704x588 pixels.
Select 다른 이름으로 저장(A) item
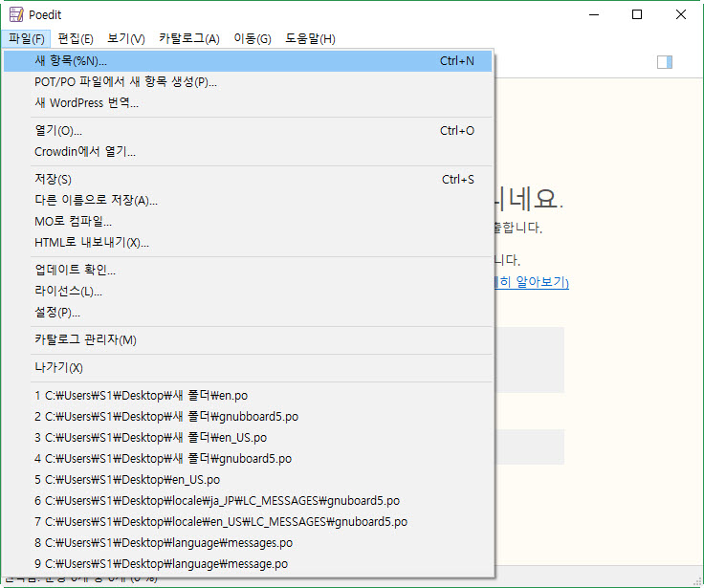click(x=96, y=201)
